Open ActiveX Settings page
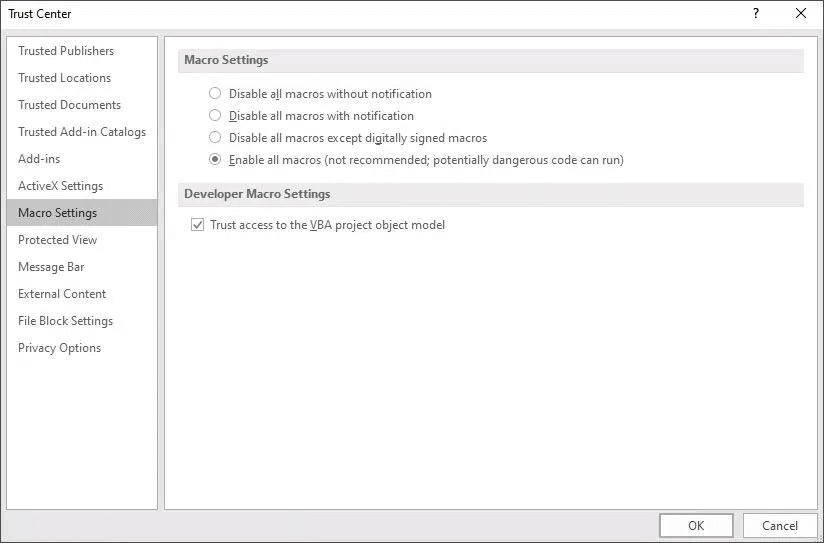Viewport: 824px width, 543px height. tap(60, 186)
